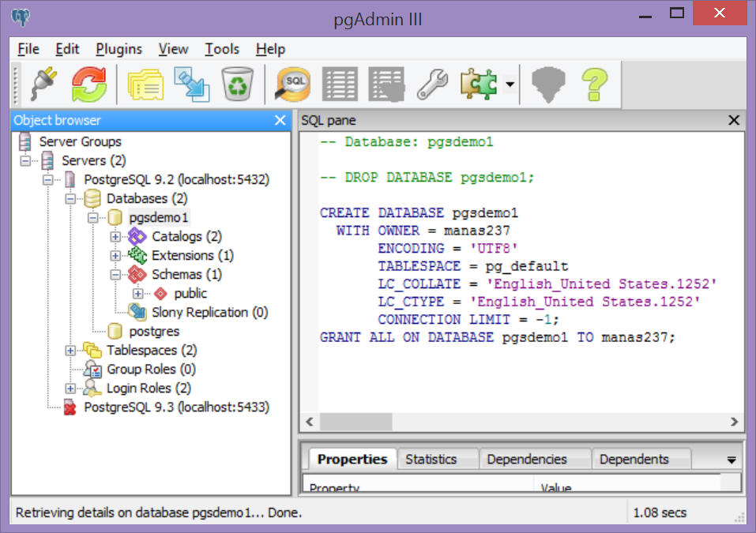
Task: Click the view data grid icon
Action: [x=340, y=83]
